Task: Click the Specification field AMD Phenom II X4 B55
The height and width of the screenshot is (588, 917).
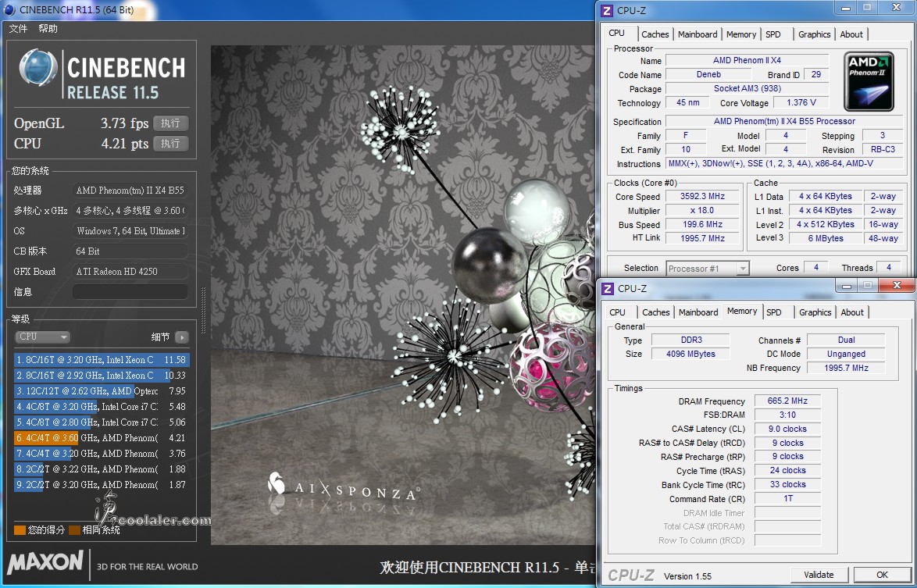Action: click(784, 121)
